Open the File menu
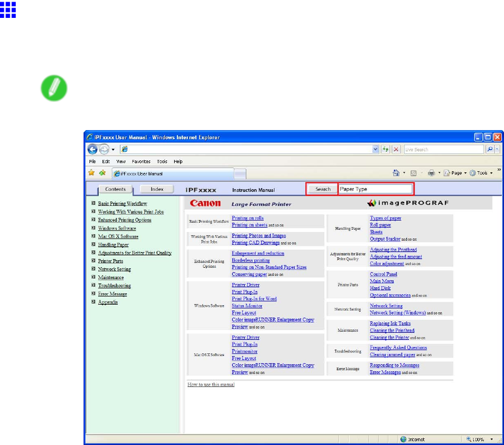The width and height of the screenshot is (504, 445). [92, 162]
